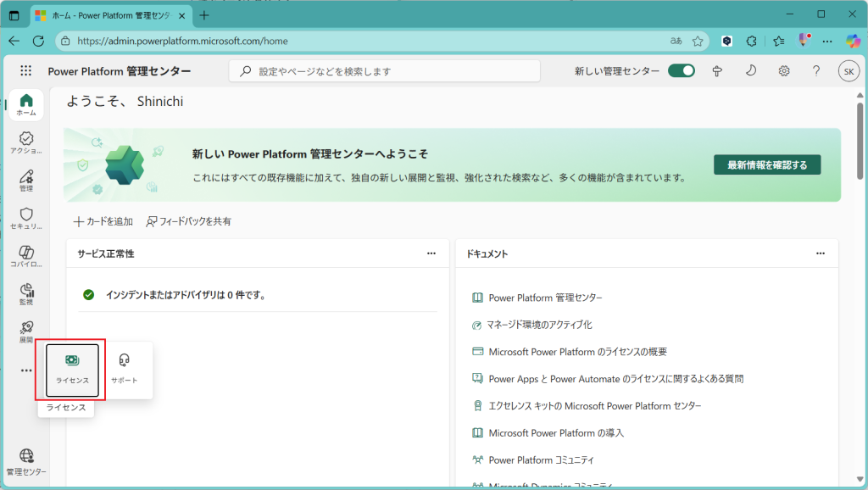Click the browser address bar URL
This screenshot has height=490, width=868.
183,41
